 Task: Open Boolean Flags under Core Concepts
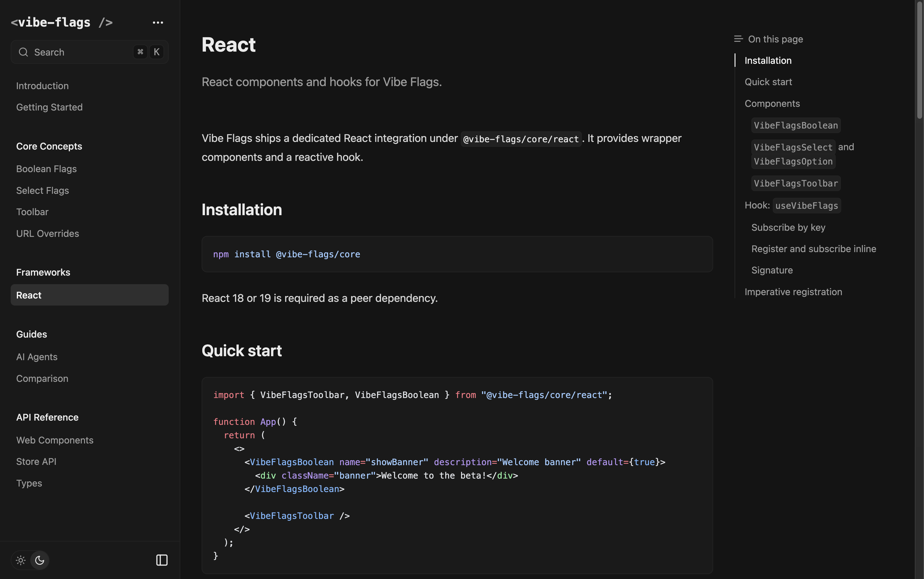pyautogui.click(x=46, y=168)
